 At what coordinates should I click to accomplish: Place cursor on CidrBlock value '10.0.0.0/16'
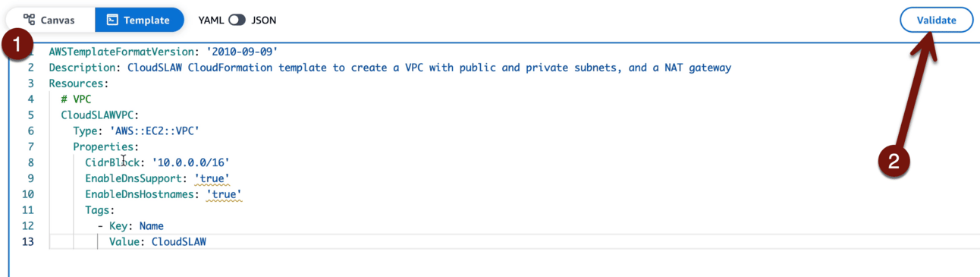pyautogui.click(x=190, y=163)
